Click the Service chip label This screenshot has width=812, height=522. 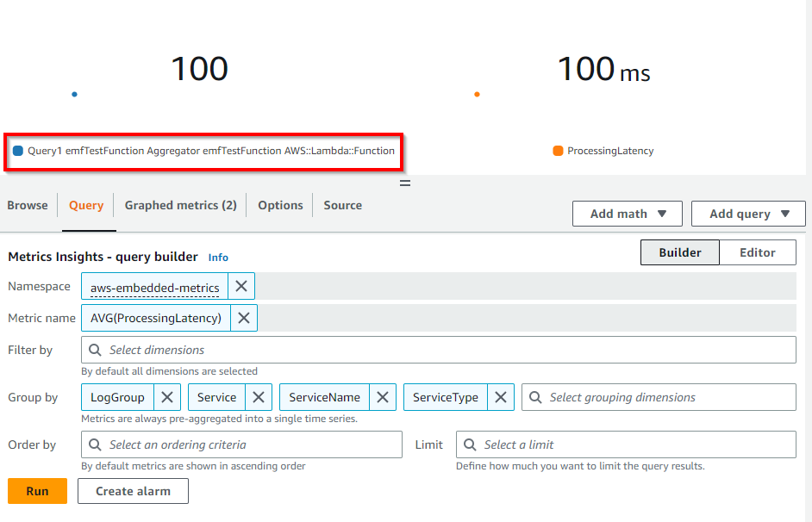click(216, 397)
